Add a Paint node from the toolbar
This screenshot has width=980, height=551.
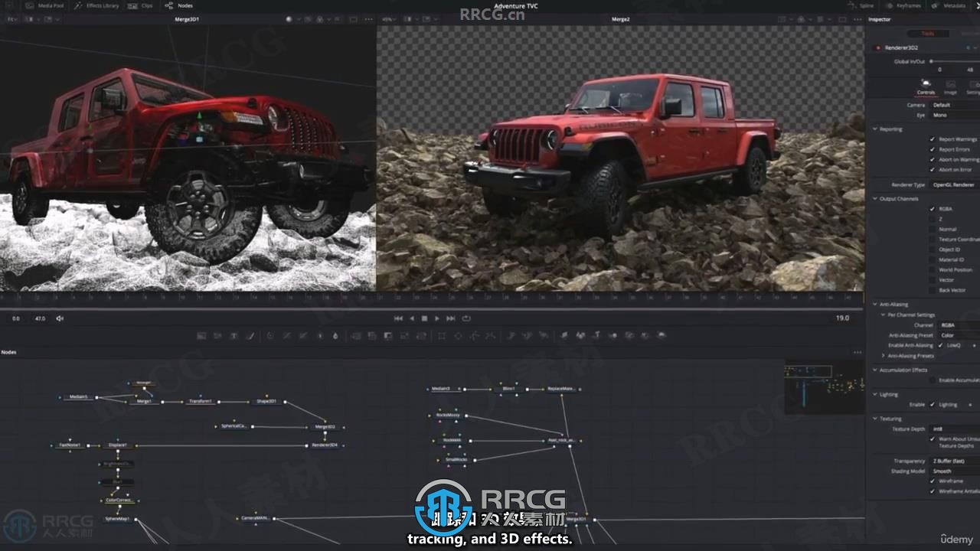point(251,335)
